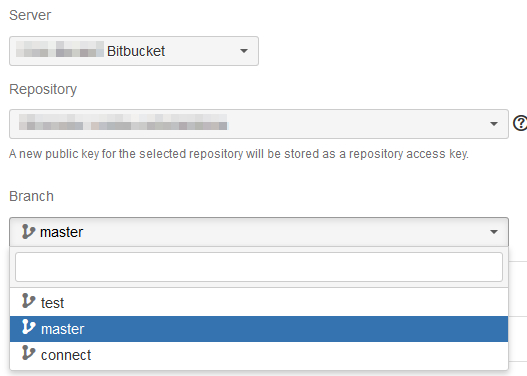Click branch icon beside selected master
This screenshot has width=527, height=376.
(28, 232)
